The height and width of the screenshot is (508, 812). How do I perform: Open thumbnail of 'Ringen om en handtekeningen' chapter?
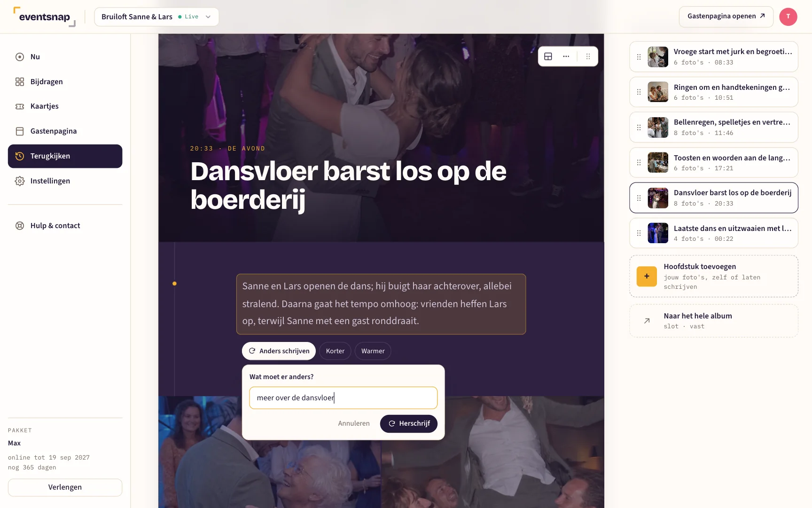pos(657,92)
